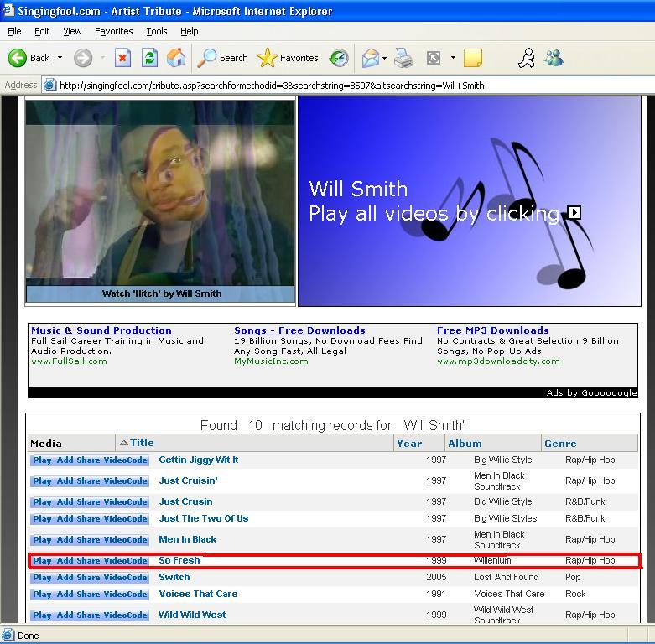Open the Favorites star toolbar button

coord(288,58)
